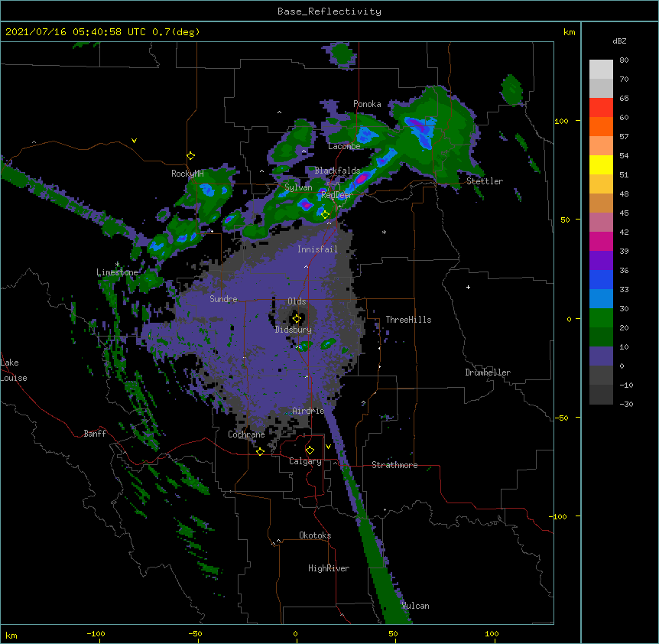Click the ThreeHills city label
The image size is (659, 644).
tap(408, 320)
